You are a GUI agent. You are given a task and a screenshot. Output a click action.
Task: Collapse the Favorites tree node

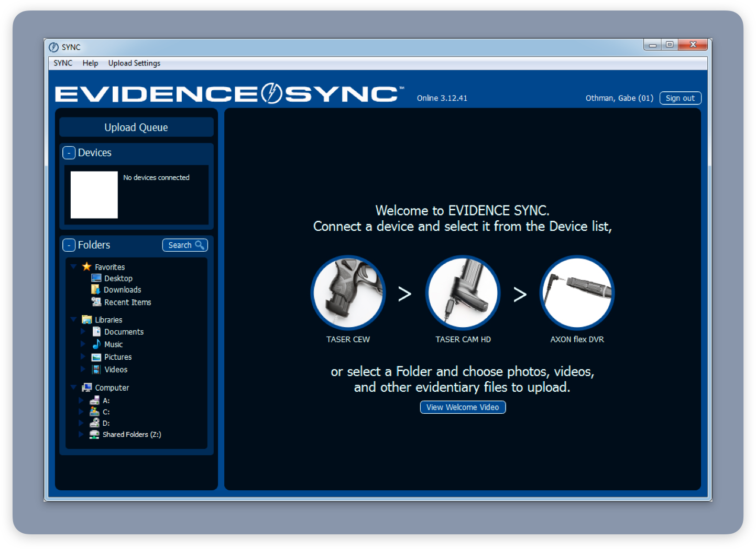pos(74,266)
